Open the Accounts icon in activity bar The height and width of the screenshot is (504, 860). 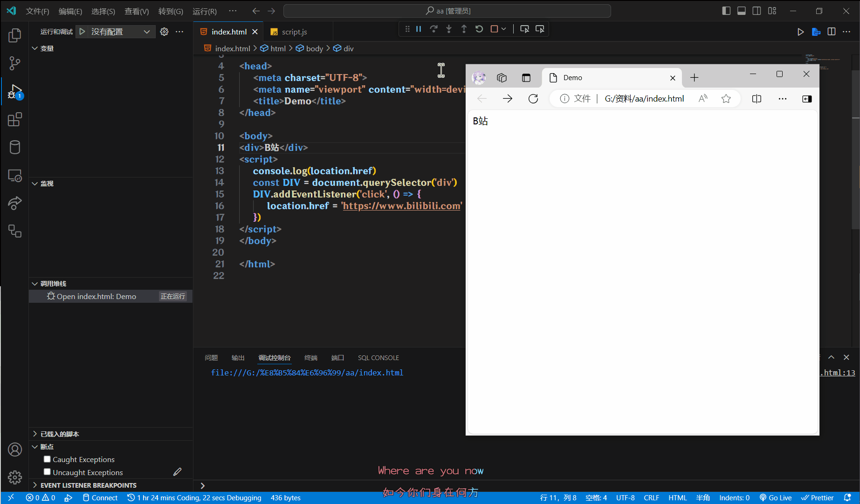(15, 450)
